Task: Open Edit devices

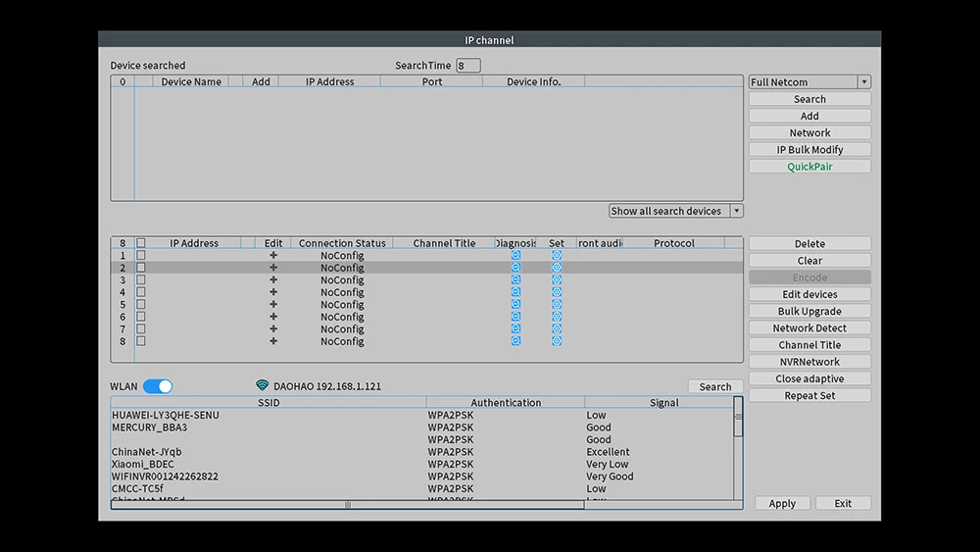Action: pos(809,294)
